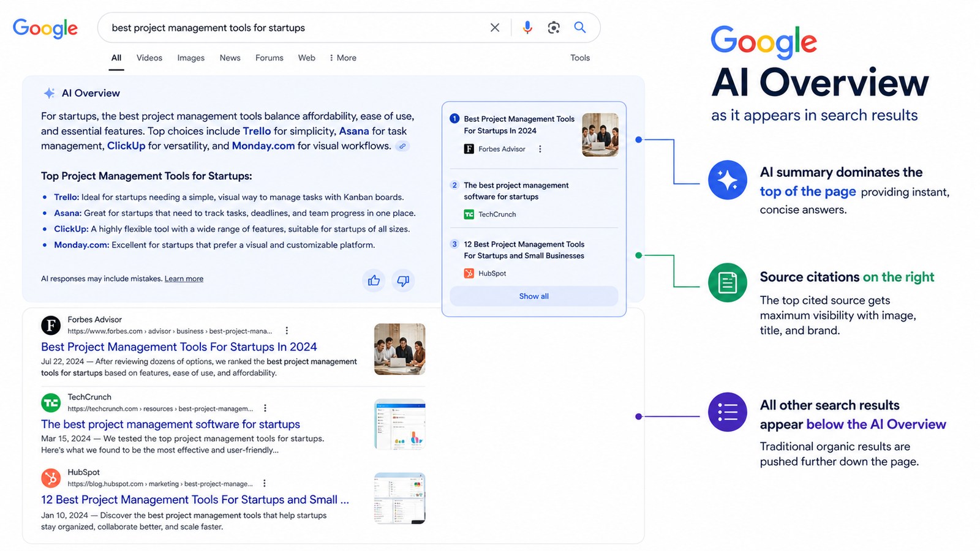Screen dimensions: 980x551
Task: Open Best Project Management Tools For Startups In 2024 result
Action: pyautogui.click(x=179, y=347)
